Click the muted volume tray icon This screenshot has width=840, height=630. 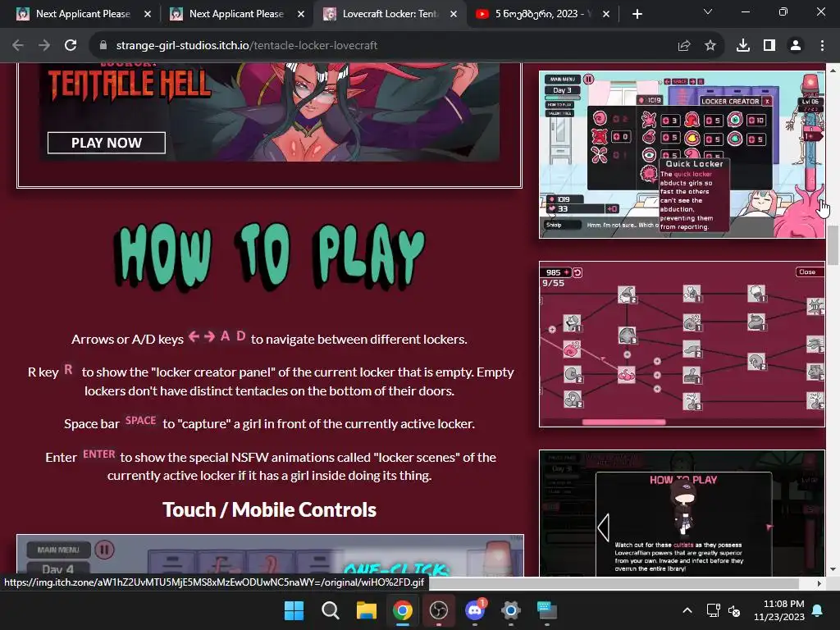pos(734,610)
